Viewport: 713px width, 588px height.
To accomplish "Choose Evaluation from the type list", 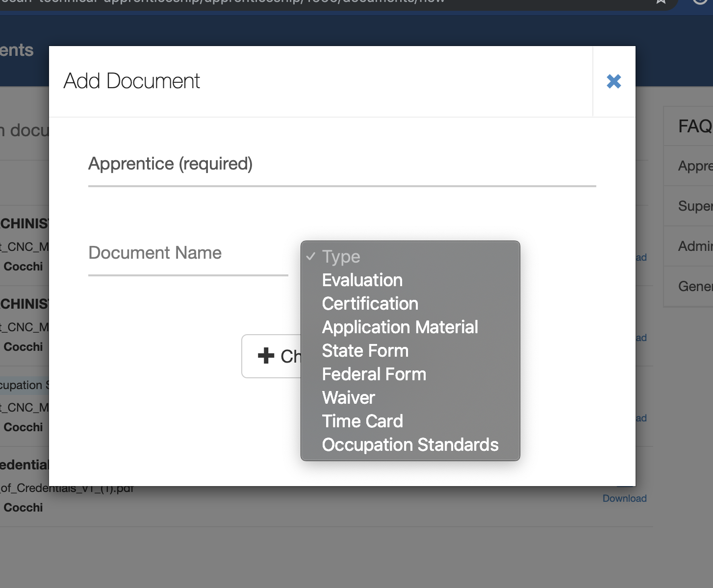I will 410,280.
